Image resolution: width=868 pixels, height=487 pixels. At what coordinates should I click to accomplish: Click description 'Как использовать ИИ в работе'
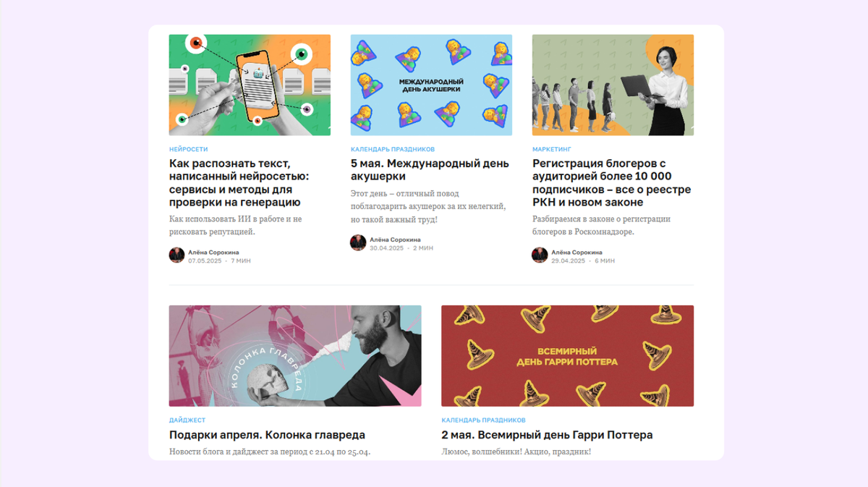[236, 225]
